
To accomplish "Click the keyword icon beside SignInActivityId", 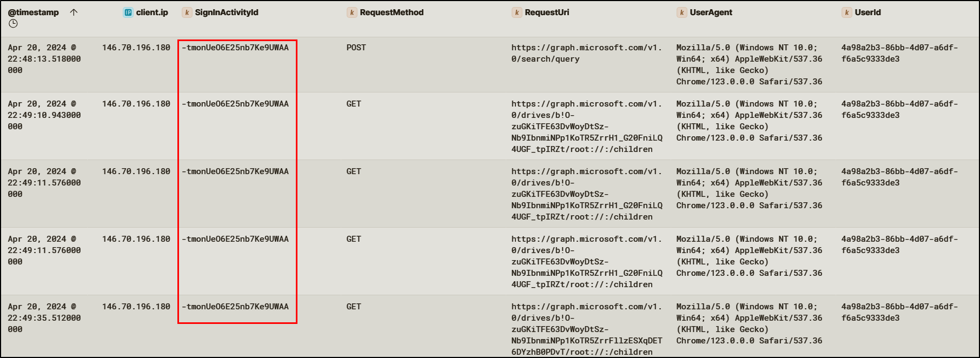I will tap(187, 12).
